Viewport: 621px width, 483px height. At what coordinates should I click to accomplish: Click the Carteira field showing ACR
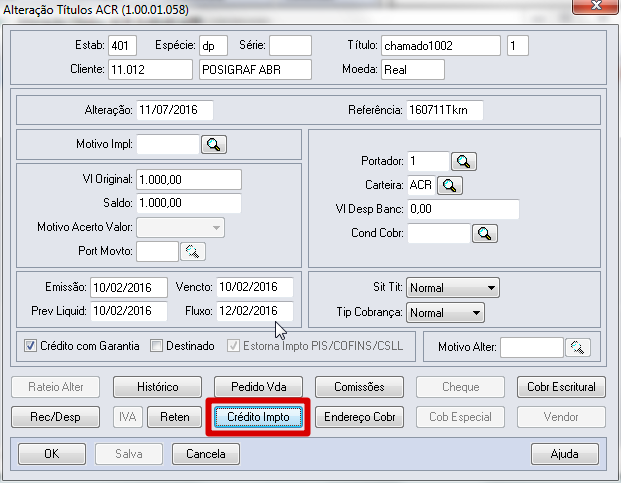tap(421, 185)
